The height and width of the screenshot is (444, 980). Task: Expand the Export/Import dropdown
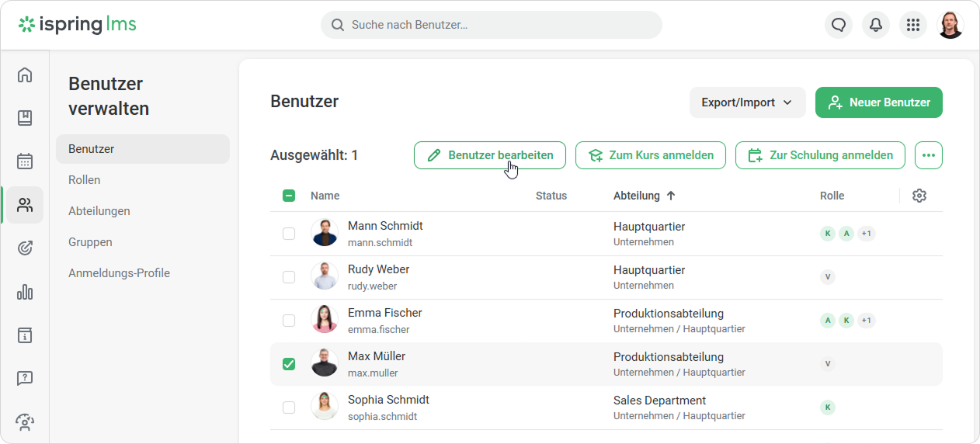[x=746, y=102]
